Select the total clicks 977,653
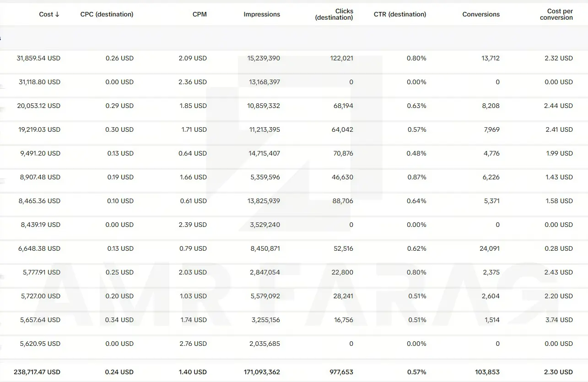 [x=340, y=372]
